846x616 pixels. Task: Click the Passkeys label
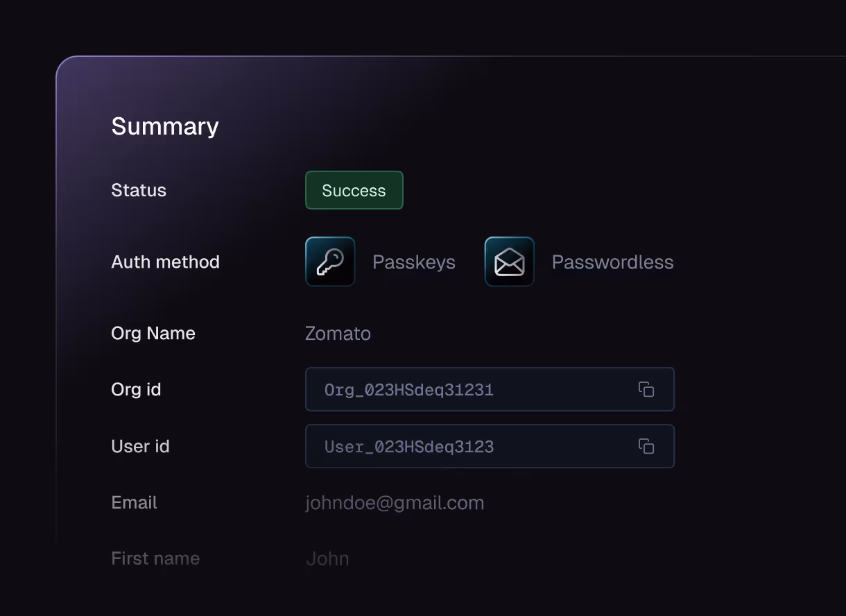[414, 262]
